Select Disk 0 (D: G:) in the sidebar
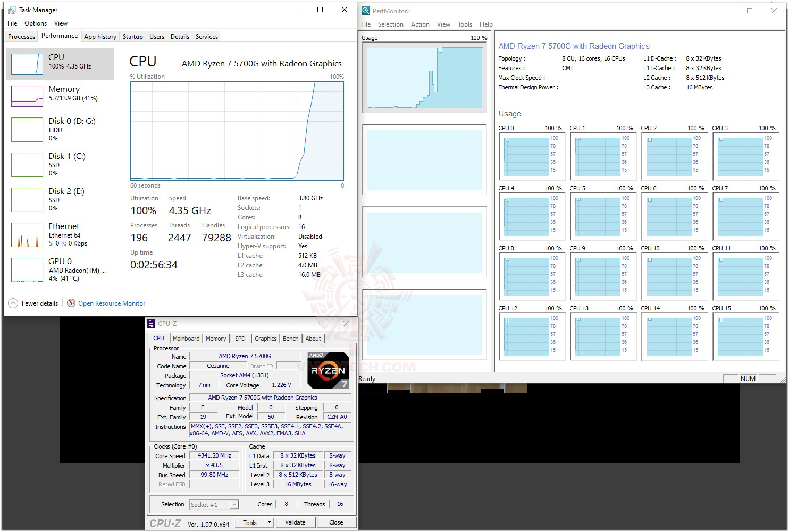The image size is (789, 532). (x=60, y=129)
